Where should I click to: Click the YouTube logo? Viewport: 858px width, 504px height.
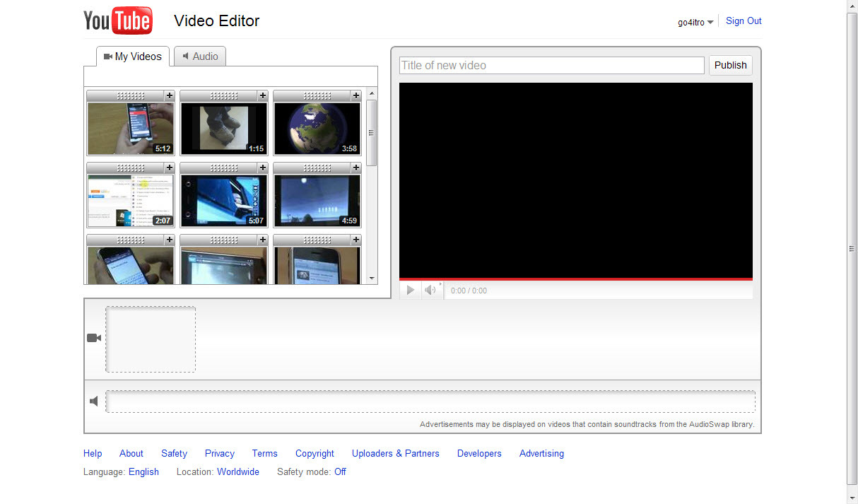coord(117,20)
